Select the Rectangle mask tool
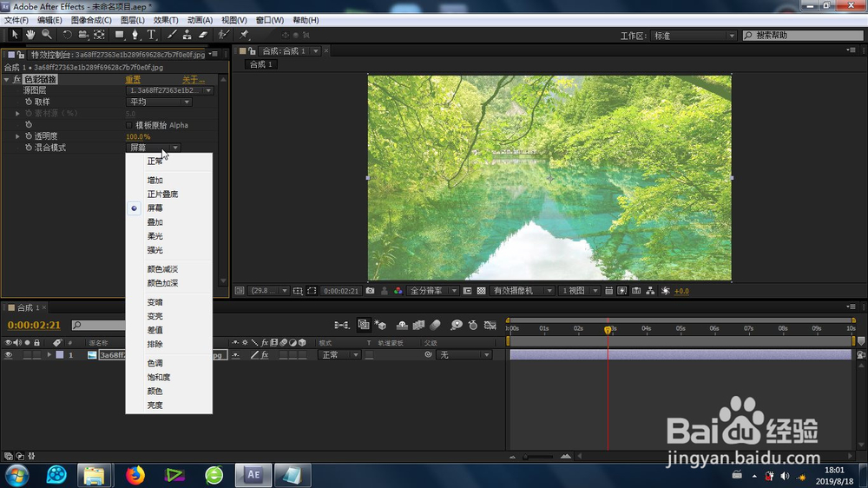 coord(119,35)
